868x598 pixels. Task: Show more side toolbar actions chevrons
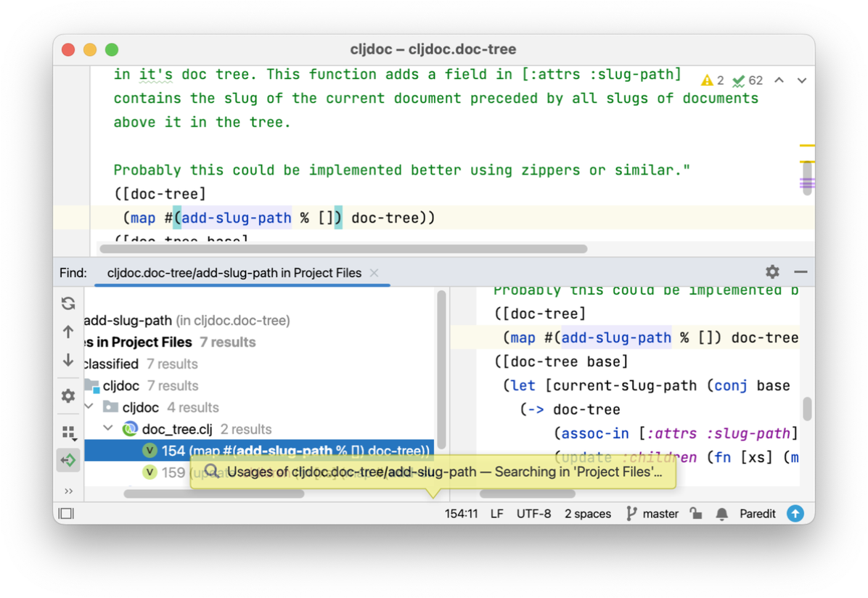point(68,491)
